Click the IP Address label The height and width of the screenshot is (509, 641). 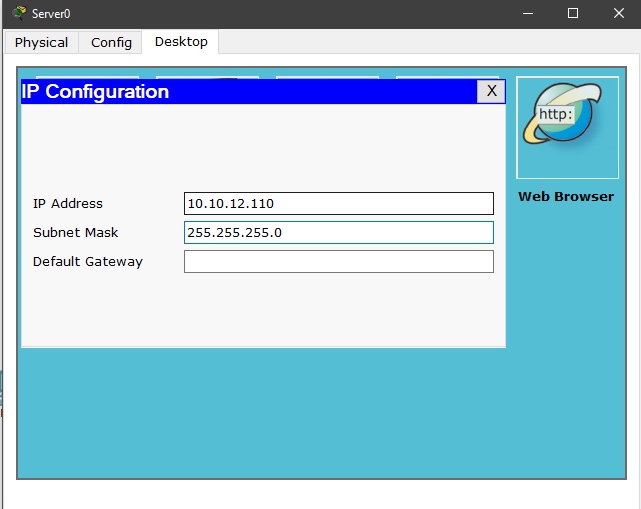[x=68, y=204]
